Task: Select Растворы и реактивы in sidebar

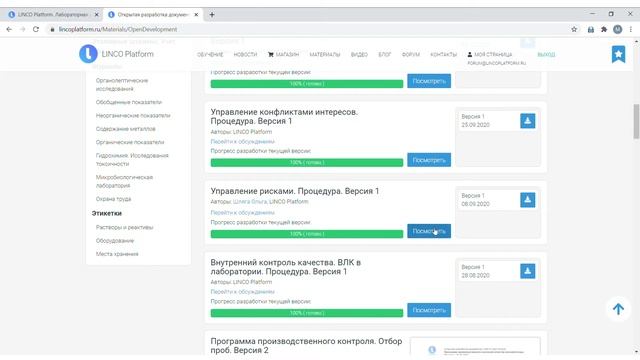Action: [124, 227]
